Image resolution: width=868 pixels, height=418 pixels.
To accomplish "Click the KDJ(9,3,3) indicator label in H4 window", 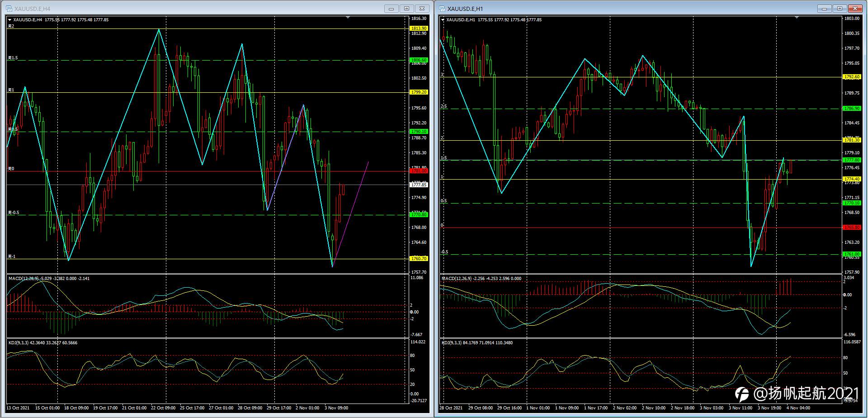I will 19,343.
